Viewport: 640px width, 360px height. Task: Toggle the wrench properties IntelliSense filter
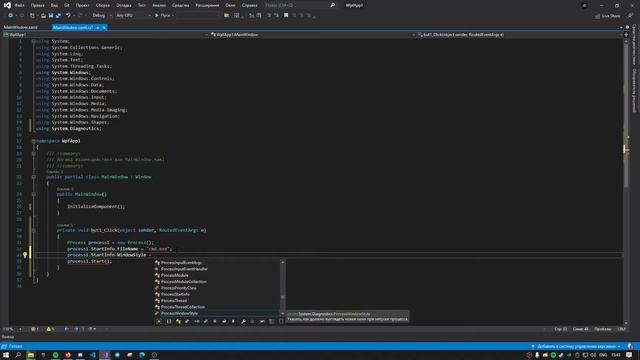click(243, 322)
